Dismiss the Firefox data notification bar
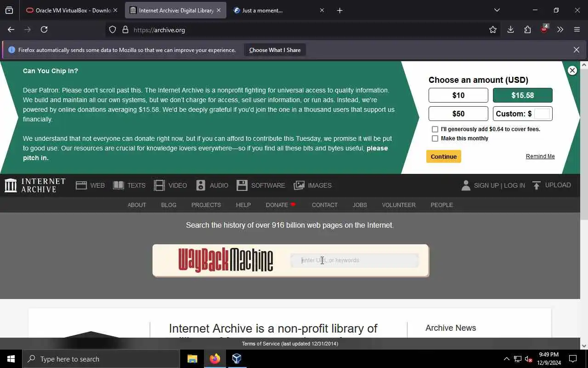The image size is (588, 368). [576, 50]
